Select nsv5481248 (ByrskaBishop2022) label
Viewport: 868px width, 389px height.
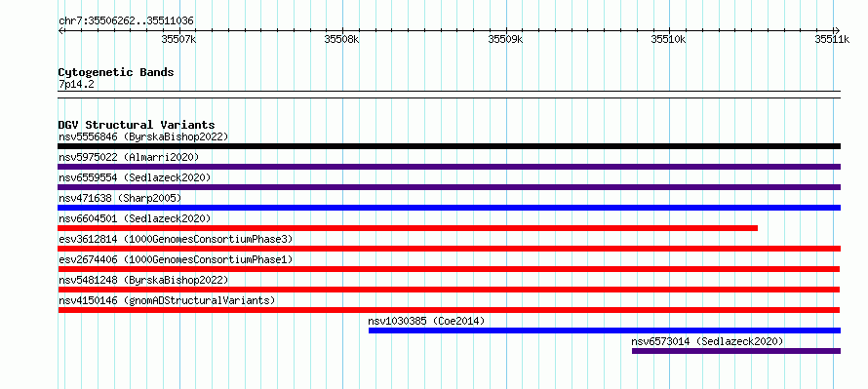click(x=143, y=280)
